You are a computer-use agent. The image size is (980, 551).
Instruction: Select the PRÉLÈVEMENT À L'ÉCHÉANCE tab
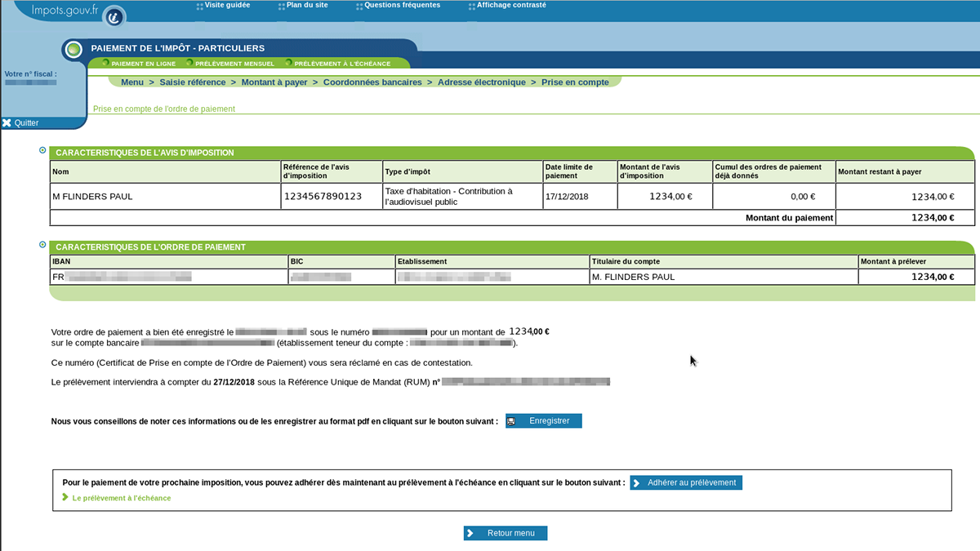(342, 64)
